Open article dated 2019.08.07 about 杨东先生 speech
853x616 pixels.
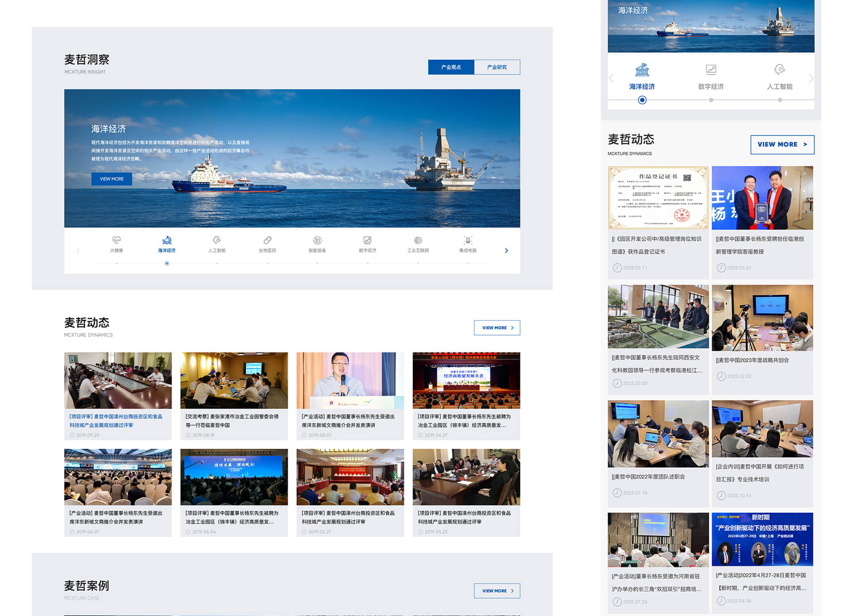coord(348,421)
